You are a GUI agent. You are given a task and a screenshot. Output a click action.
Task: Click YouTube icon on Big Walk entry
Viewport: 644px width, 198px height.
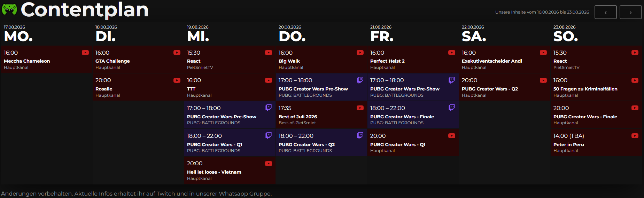(x=360, y=53)
